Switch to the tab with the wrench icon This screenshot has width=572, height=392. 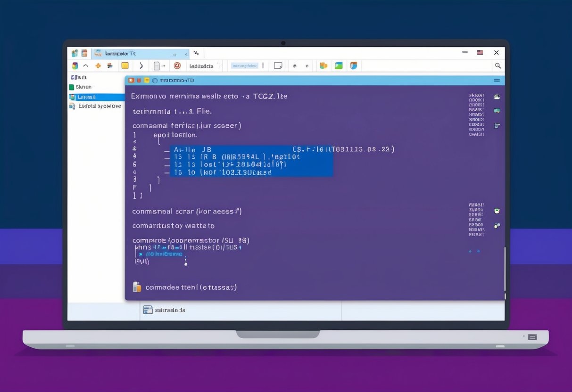[x=196, y=53]
